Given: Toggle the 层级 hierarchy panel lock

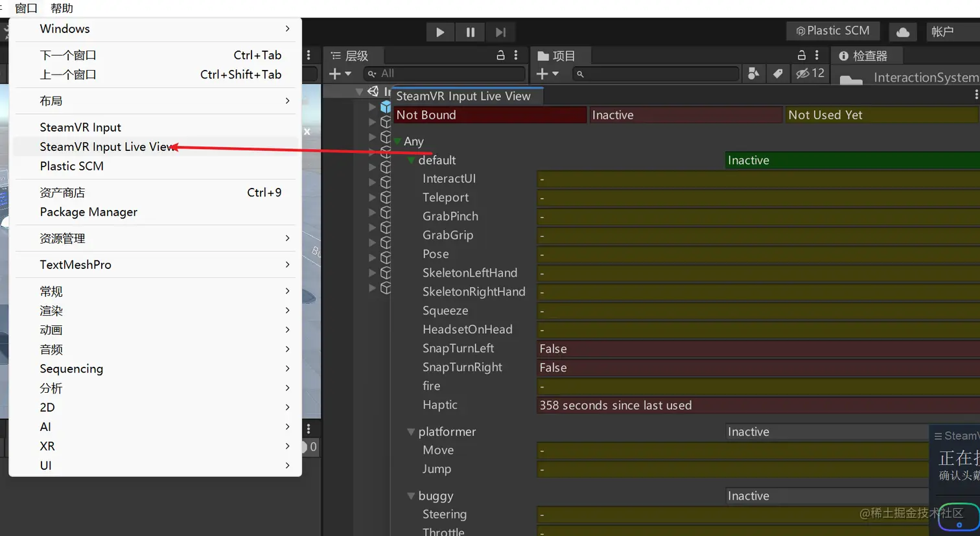Looking at the screenshot, I should (500, 56).
